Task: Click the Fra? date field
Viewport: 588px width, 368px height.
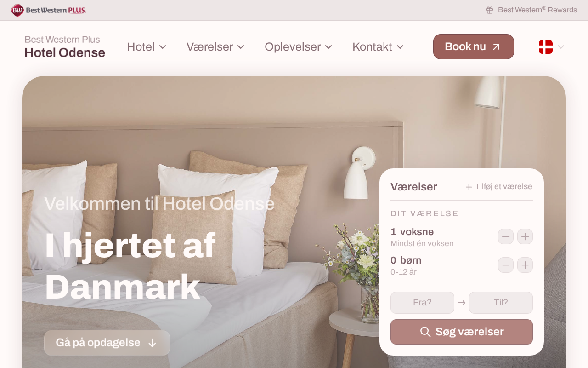Action: tap(422, 303)
